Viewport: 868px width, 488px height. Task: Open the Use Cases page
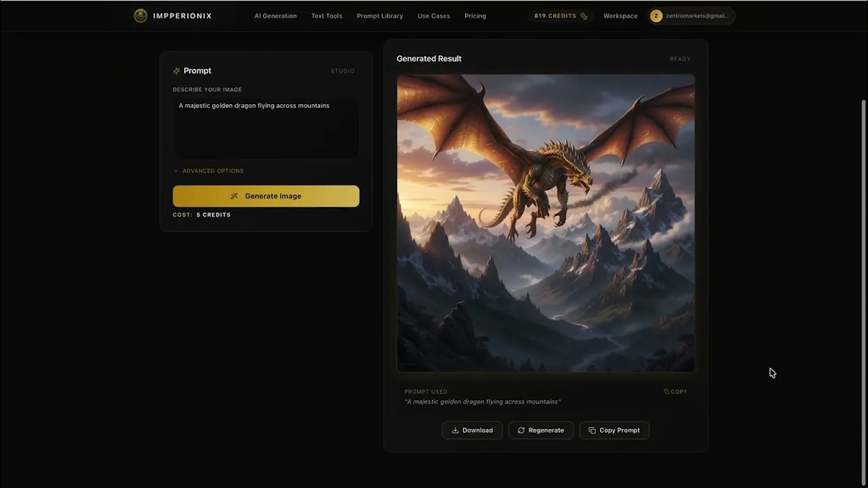[x=433, y=16]
